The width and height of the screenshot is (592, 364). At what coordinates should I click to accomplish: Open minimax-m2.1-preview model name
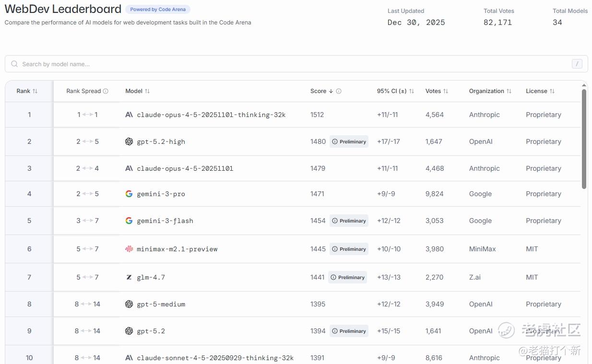(x=177, y=249)
